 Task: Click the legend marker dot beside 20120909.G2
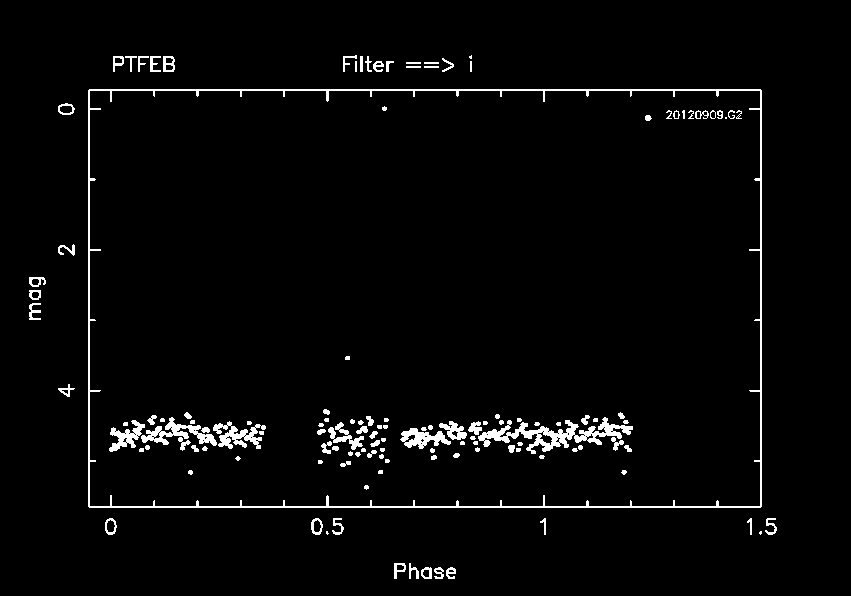pyautogui.click(x=648, y=117)
